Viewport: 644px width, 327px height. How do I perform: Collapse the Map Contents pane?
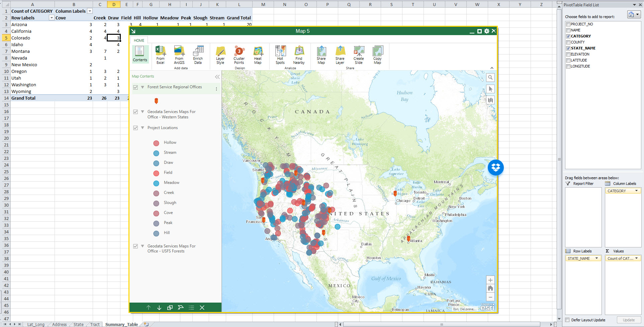(x=217, y=77)
